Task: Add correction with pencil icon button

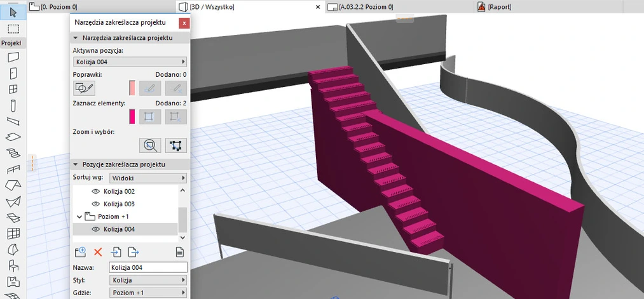Action: point(150,88)
